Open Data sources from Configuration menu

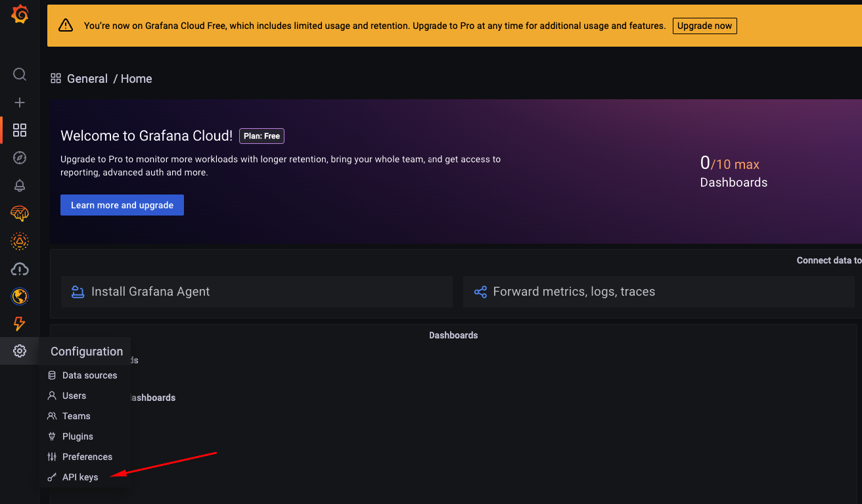point(83,375)
